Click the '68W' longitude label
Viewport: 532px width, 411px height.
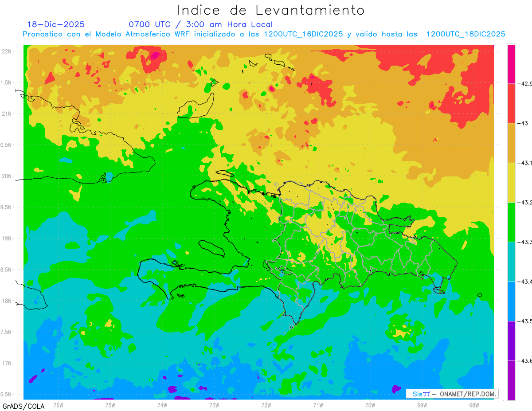pyautogui.click(x=473, y=405)
